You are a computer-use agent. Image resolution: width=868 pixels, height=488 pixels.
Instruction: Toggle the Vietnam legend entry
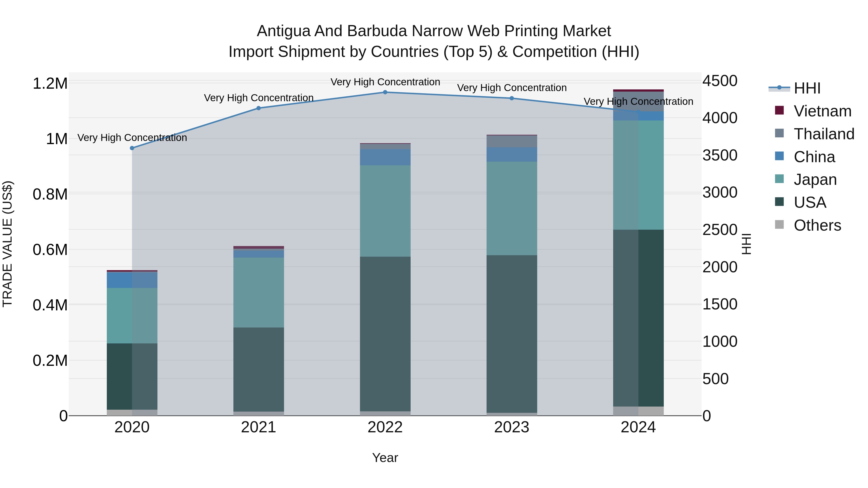pyautogui.click(x=813, y=111)
